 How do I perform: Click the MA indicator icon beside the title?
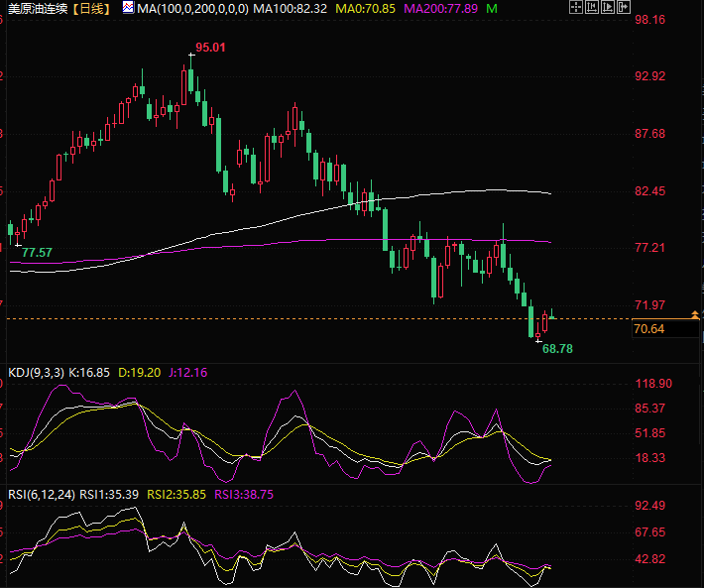tap(128, 8)
